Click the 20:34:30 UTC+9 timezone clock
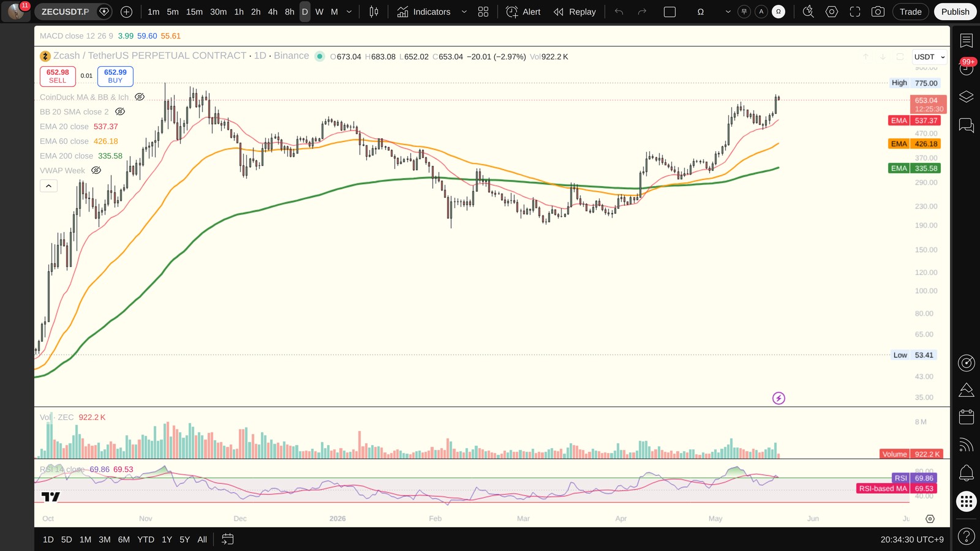Screen dimensions: 980x551 click(x=912, y=539)
